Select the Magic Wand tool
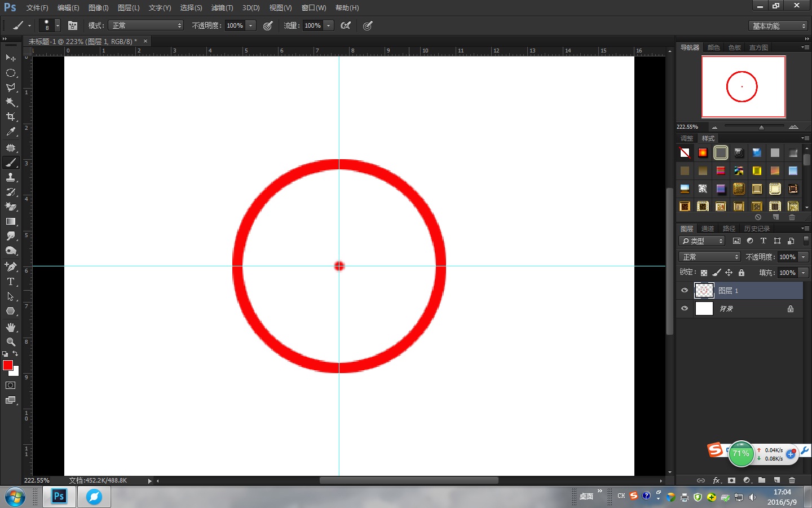 pos(10,102)
